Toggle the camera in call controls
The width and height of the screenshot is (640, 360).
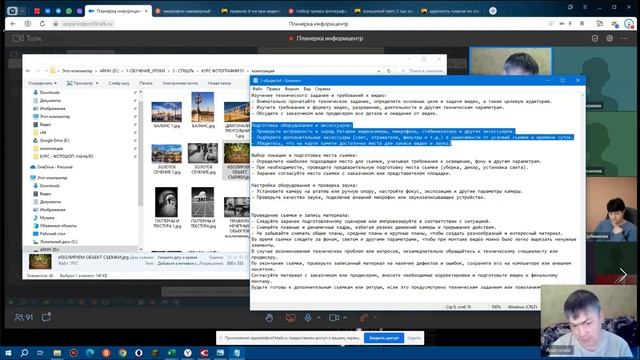click(x=334, y=318)
